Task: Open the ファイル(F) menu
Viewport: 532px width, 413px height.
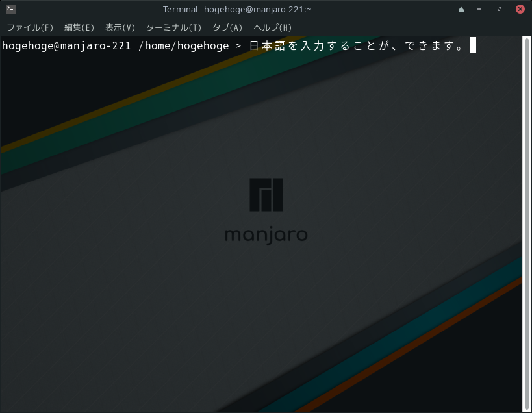Action: (30, 27)
